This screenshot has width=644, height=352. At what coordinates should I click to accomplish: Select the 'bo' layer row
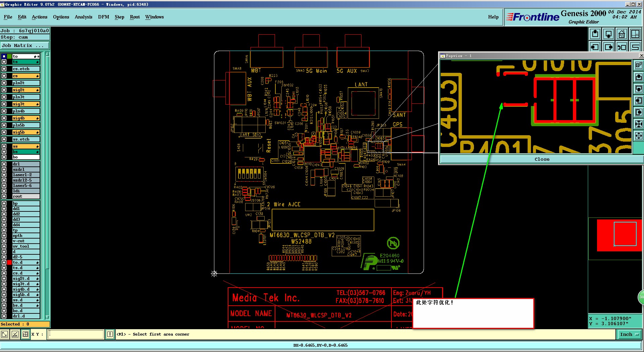pyautogui.click(x=26, y=157)
